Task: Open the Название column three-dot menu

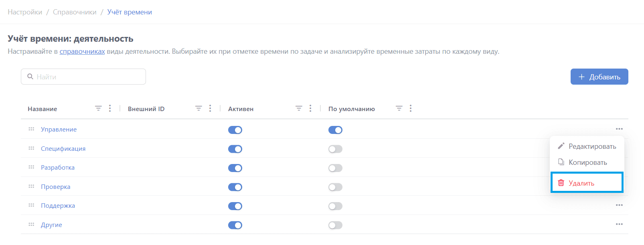Action: point(110,108)
